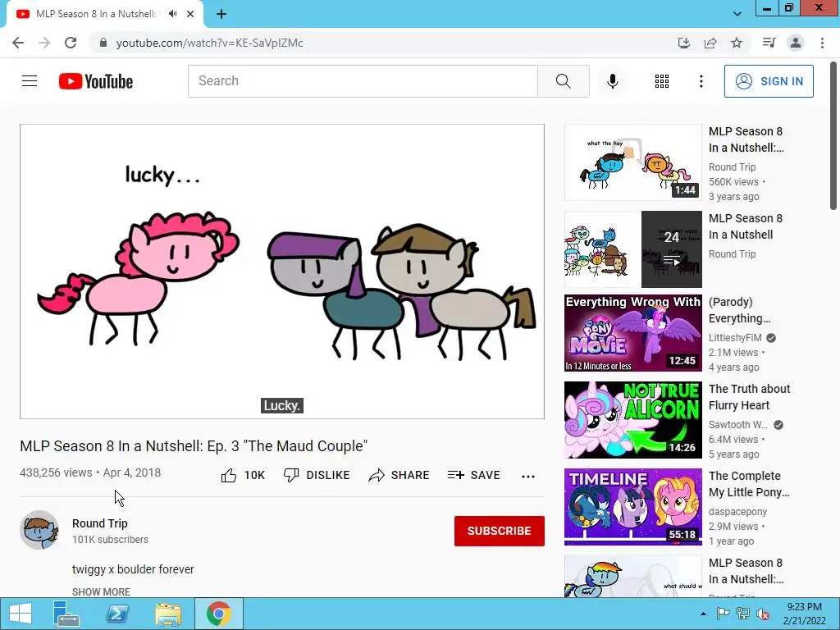Open YouTube settings three-dot menu beside the Sign In button
The width and height of the screenshot is (840, 630).
pos(701,81)
